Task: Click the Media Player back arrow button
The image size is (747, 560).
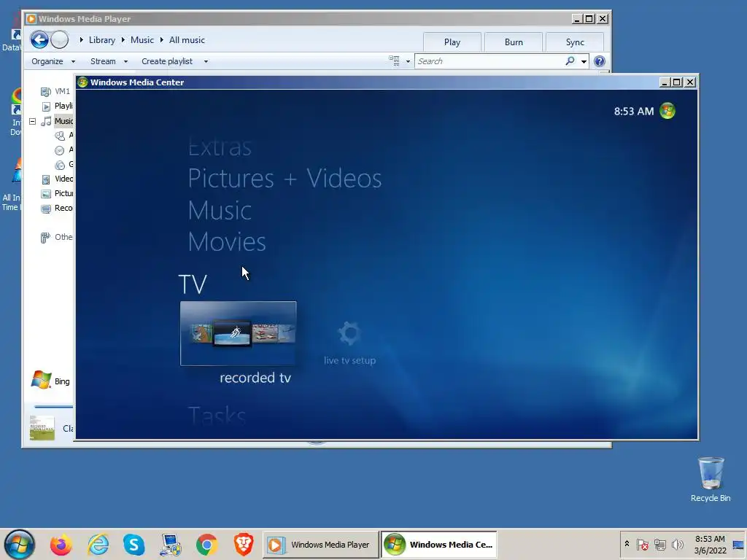Action: click(39, 40)
